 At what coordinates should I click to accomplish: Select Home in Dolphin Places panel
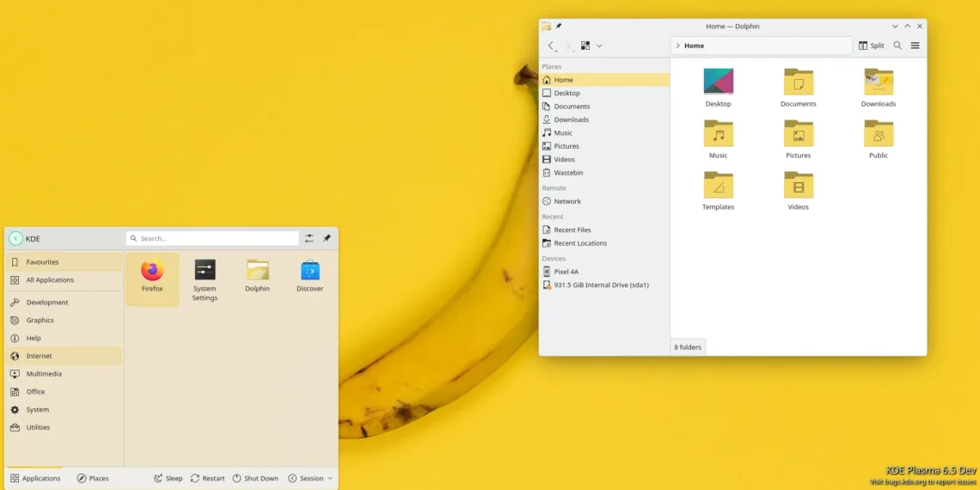pyautogui.click(x=603, y=79)
